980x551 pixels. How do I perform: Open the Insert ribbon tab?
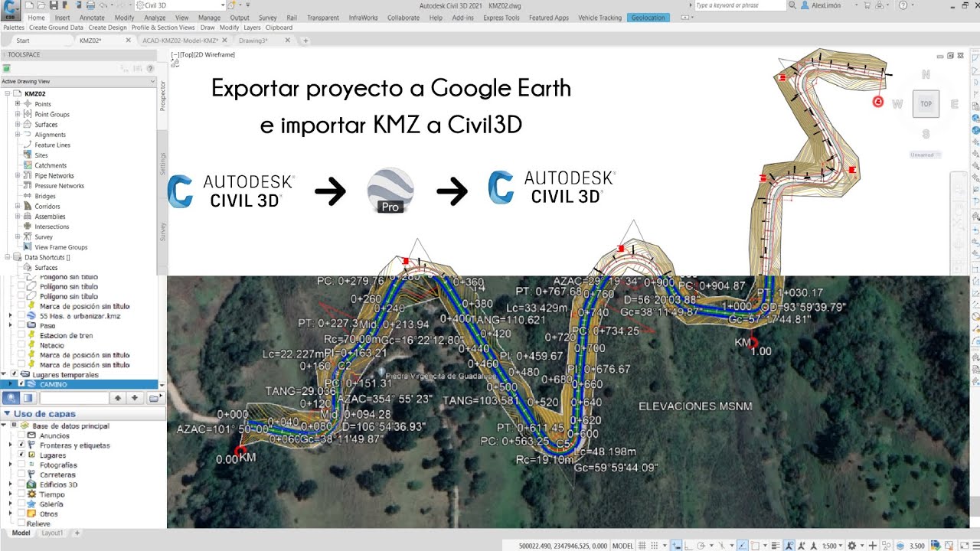[62, 17]
